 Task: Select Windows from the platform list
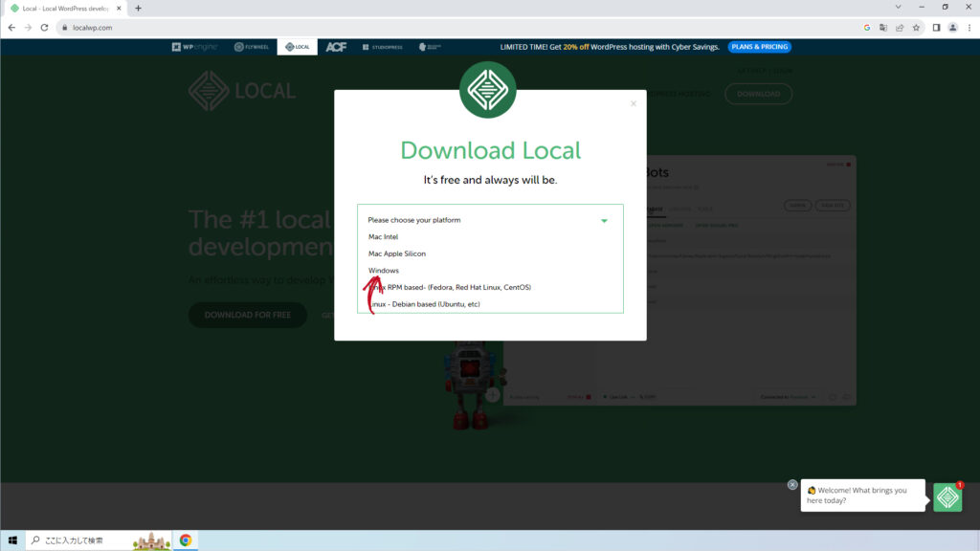click(x=383, y=271)
